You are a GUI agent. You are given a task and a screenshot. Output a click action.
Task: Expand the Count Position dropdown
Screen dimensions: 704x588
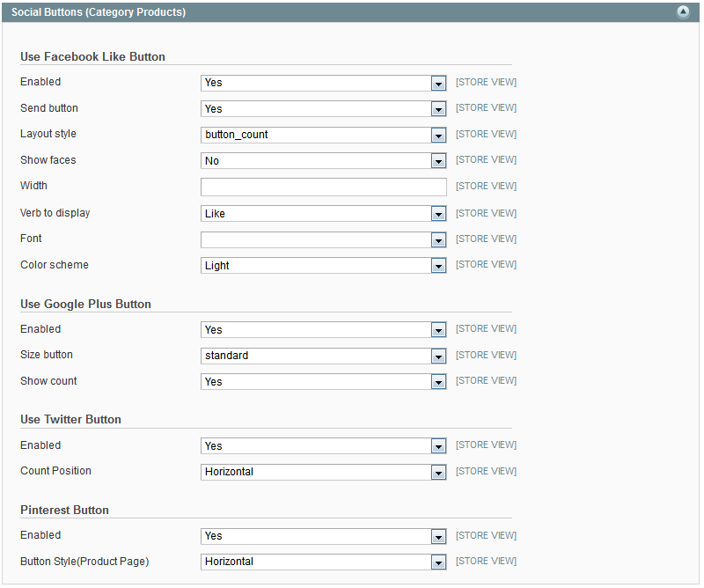point(323,472)
